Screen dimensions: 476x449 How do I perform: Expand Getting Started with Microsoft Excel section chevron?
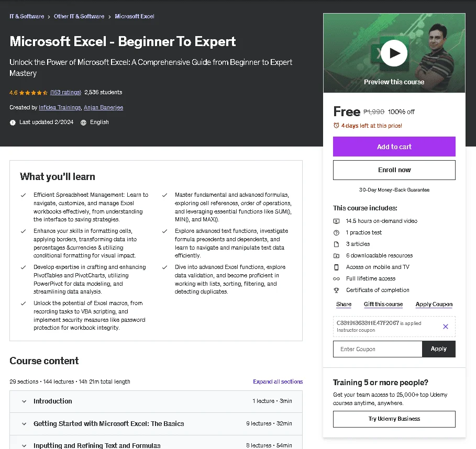pos(24,424)
